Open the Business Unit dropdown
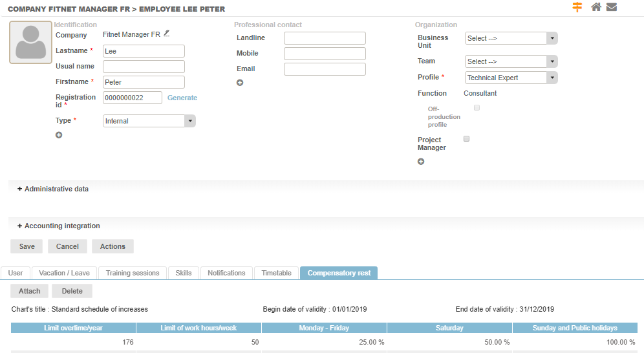Image resolution: width=644 pixels, height=353 pixels. click(511, 38)
